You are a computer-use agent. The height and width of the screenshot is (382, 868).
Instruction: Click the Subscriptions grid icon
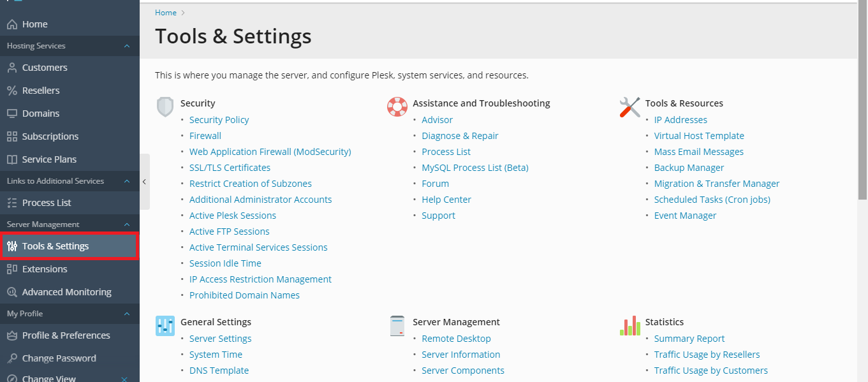11,136
